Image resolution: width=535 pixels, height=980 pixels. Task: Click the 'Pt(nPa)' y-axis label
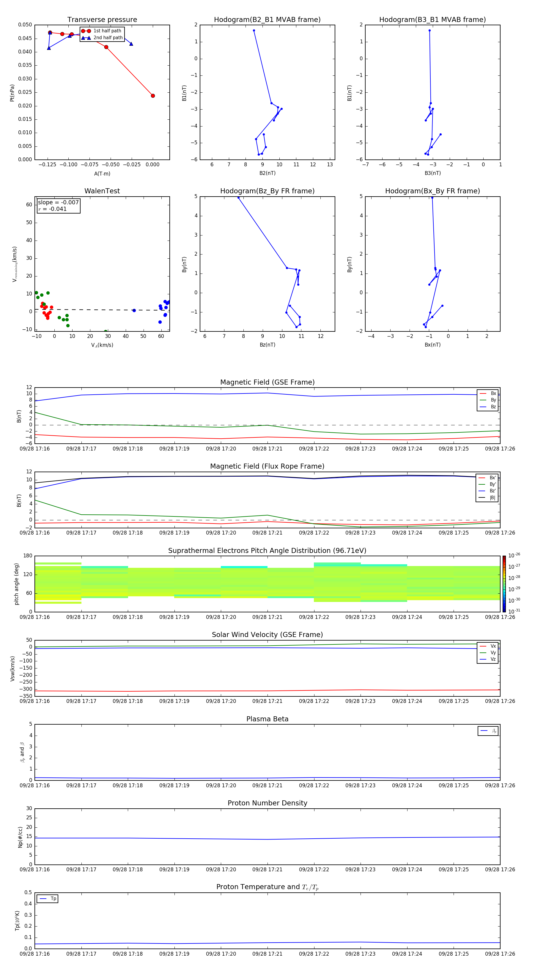[12, 92]
